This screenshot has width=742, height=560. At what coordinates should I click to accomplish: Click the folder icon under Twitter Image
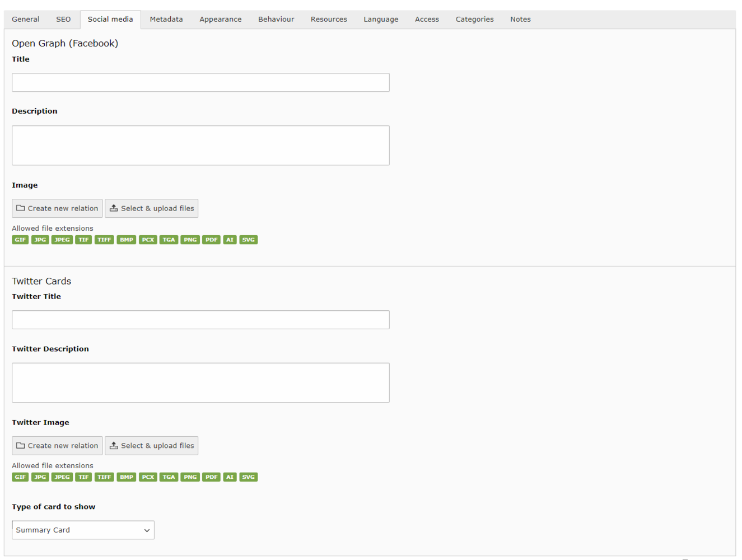pyautogui.click(x=21, y=446)
